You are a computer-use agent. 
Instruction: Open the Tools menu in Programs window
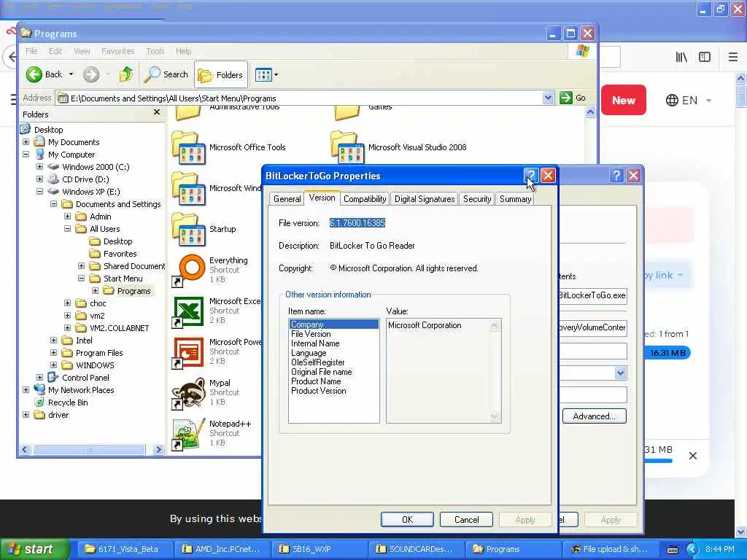(x=155, y=51)
